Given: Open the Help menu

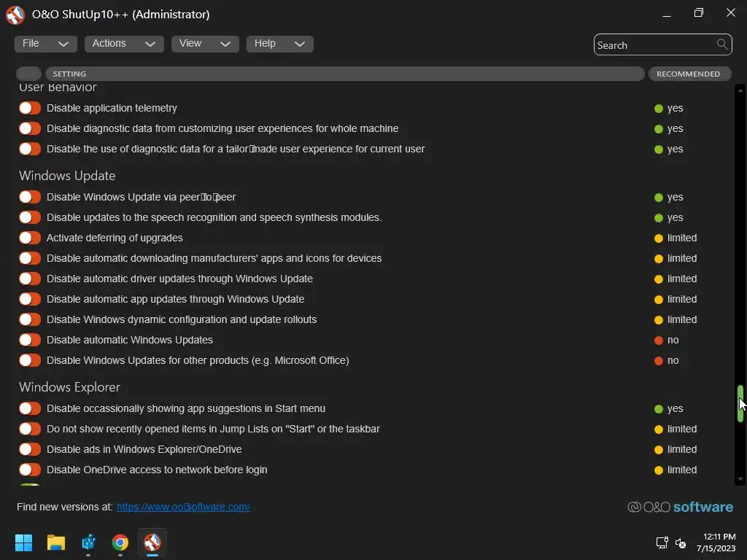Looking at the screenshot, I should [279, 44].
